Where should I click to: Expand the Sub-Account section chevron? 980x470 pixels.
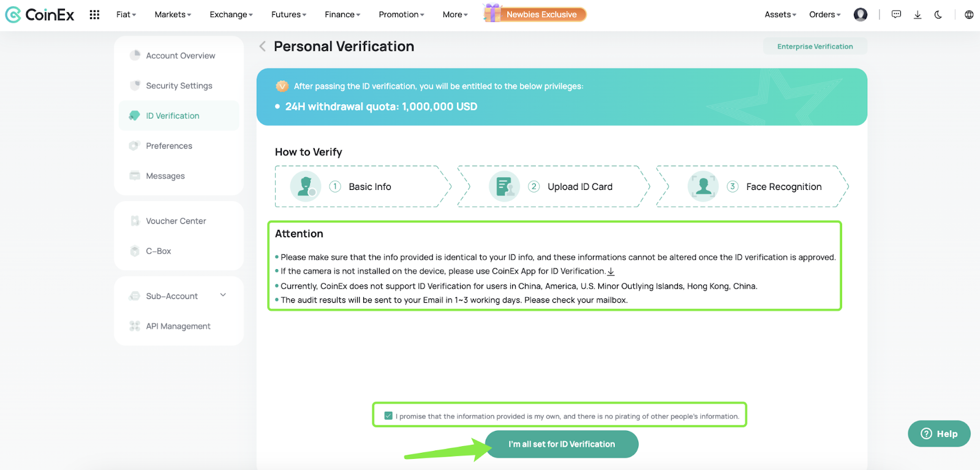(223, 295)
